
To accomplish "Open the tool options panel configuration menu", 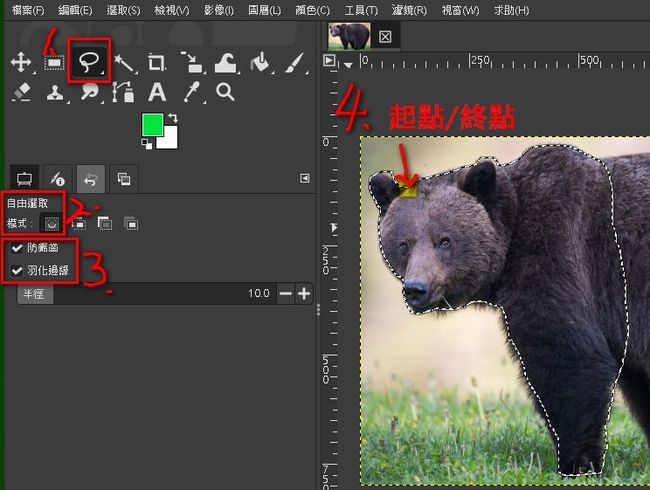I will click(305, 178).
